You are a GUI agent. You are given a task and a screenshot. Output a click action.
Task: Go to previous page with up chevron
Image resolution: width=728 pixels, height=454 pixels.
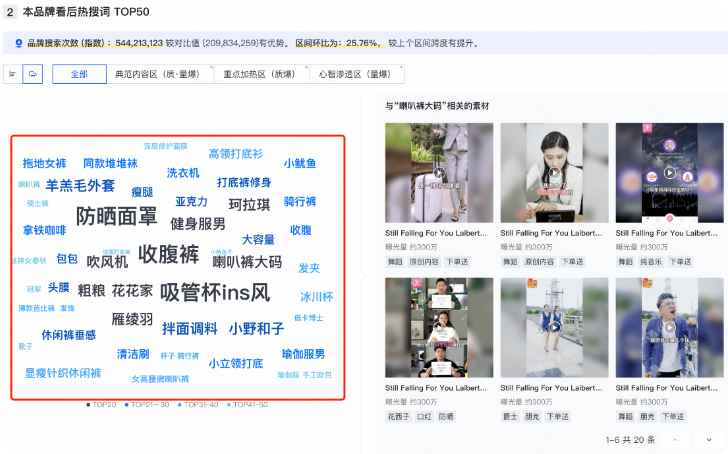[675, 440]
